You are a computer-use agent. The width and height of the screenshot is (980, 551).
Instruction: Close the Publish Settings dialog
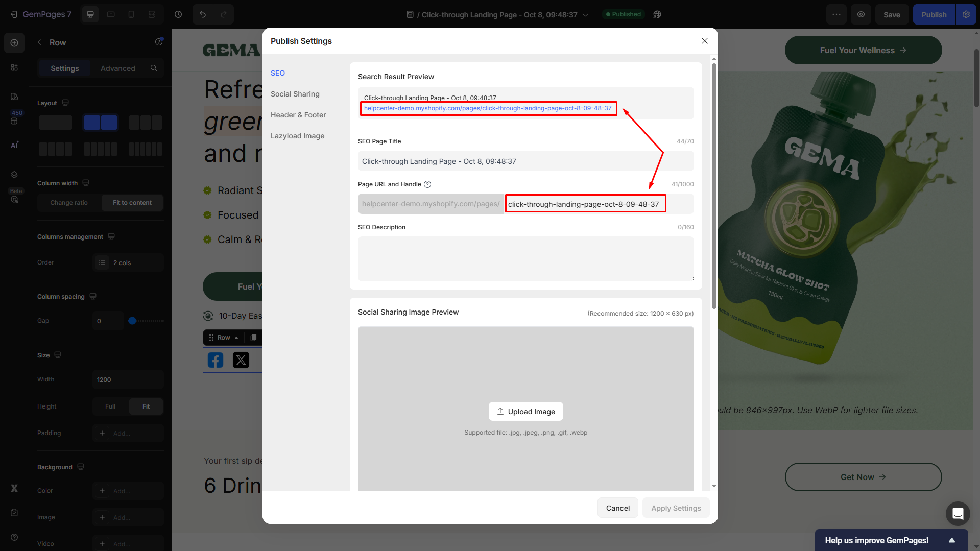point(705,41)
